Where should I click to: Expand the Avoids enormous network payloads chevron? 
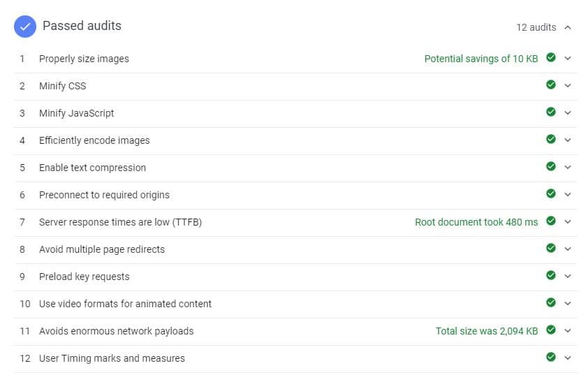[x=568, y=330]
